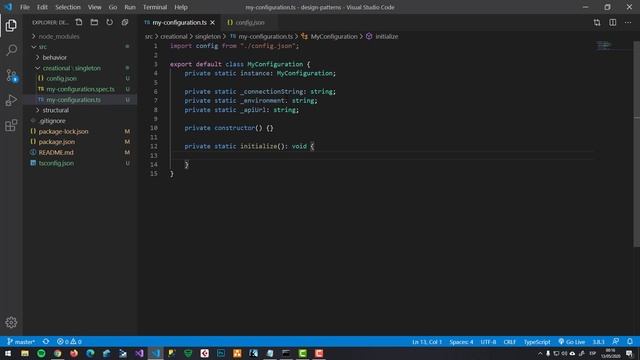
Task: Click src in the breadcrumb path
Action: [149, 36]
